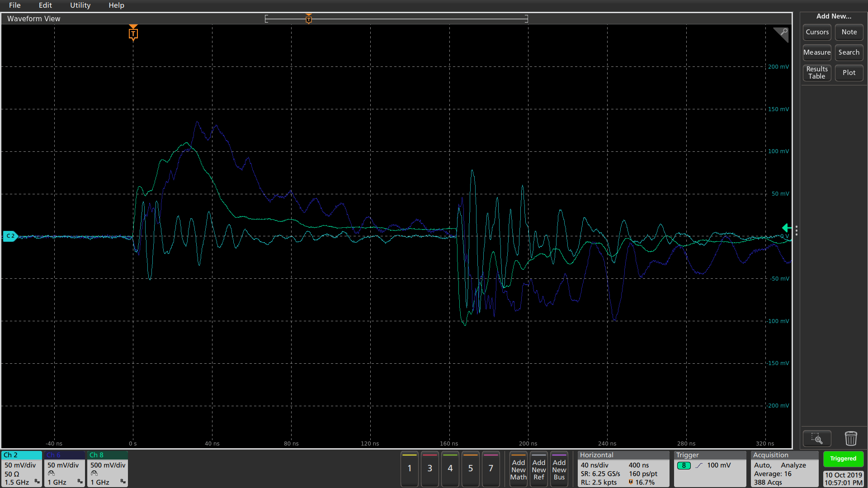Open the File menu

coord(14,5)
